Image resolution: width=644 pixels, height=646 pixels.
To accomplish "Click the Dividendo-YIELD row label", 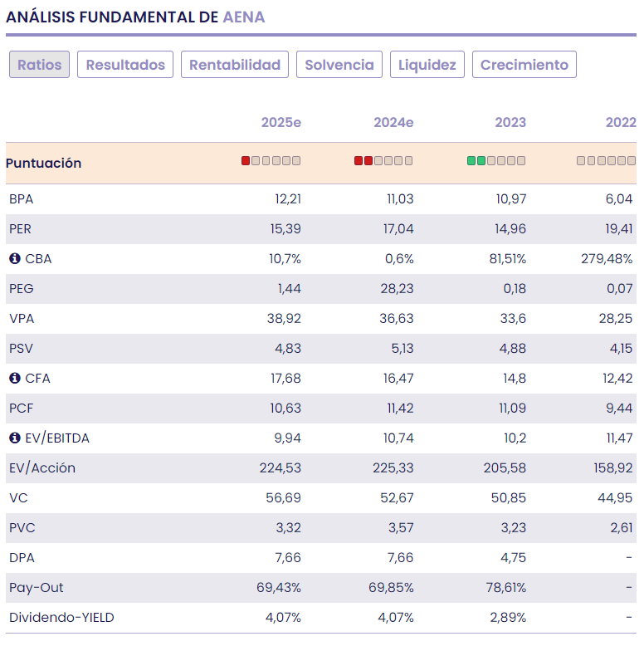I will (61, 618).
